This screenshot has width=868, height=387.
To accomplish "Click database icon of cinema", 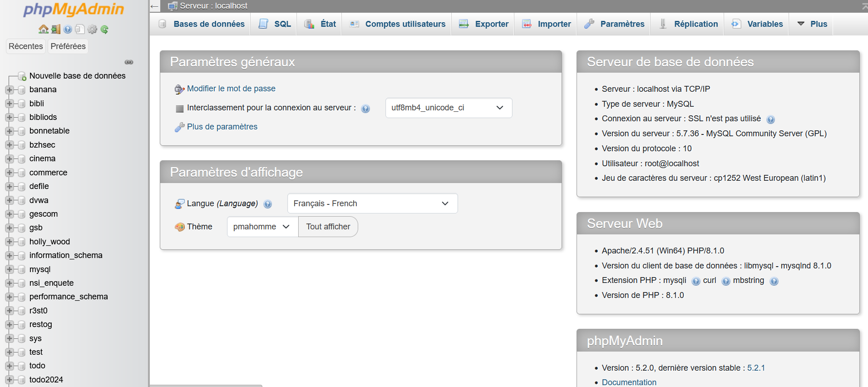I will click(x=21, y=159).
